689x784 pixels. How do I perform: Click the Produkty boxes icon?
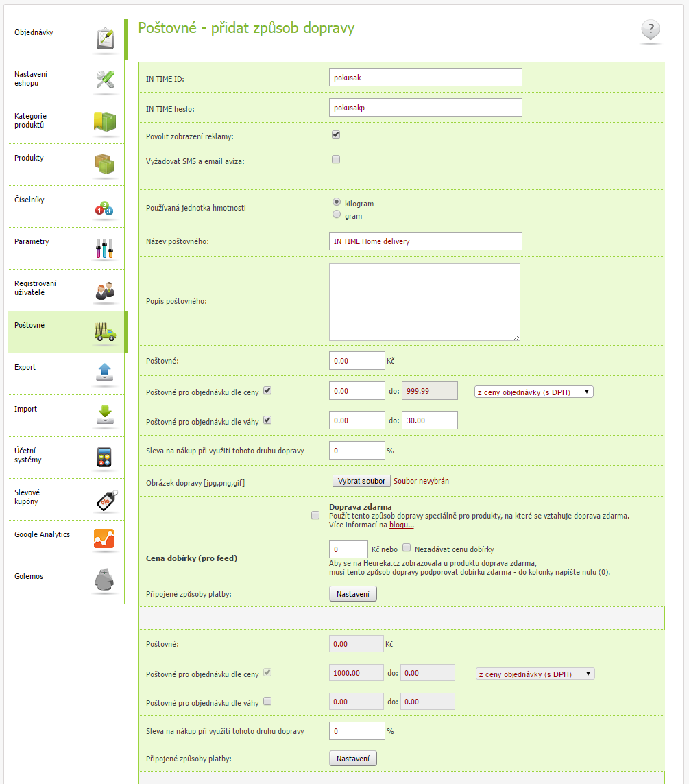click(x=105, y=164)
